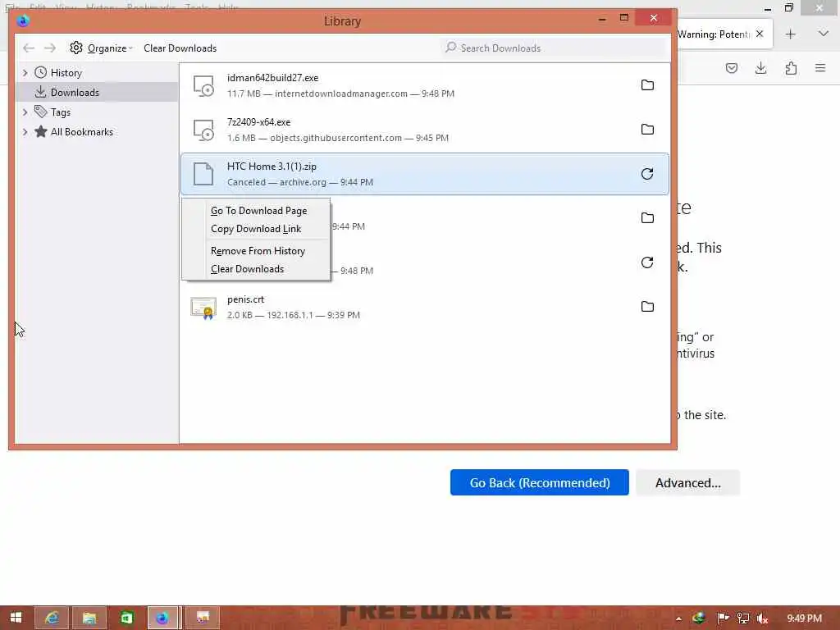Retry the download from 9:48 PM

tap(647, 262)
